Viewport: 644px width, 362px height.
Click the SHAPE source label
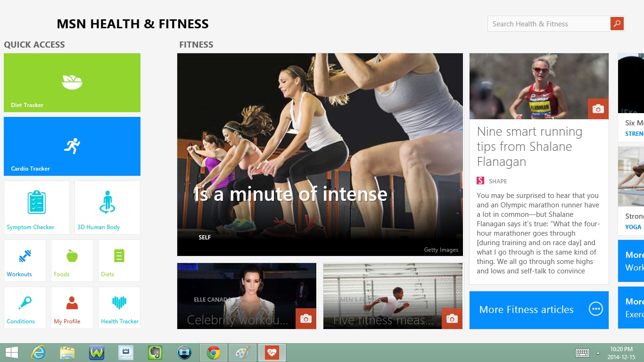(x=498, y=181)
